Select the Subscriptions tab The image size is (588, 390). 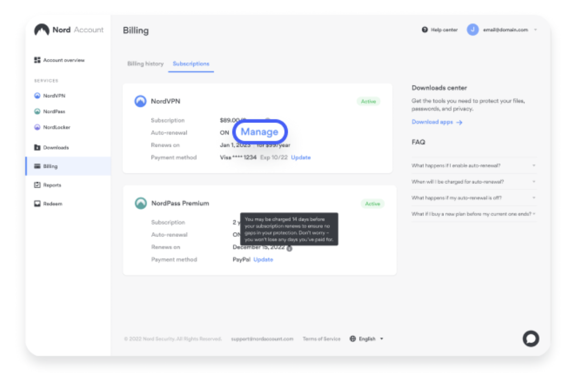[191, 64]
